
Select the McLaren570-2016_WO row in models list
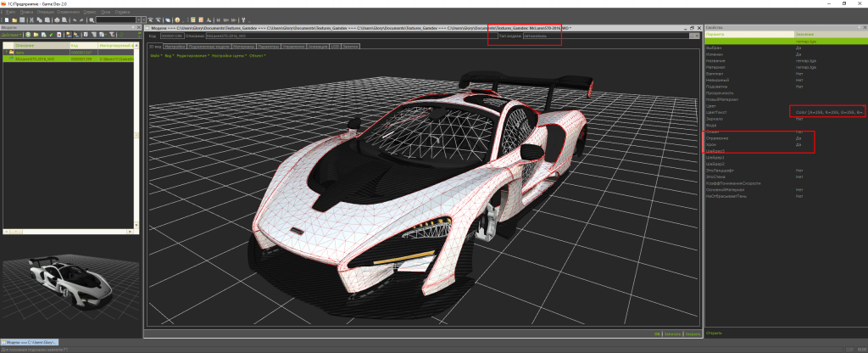[68, 59]
